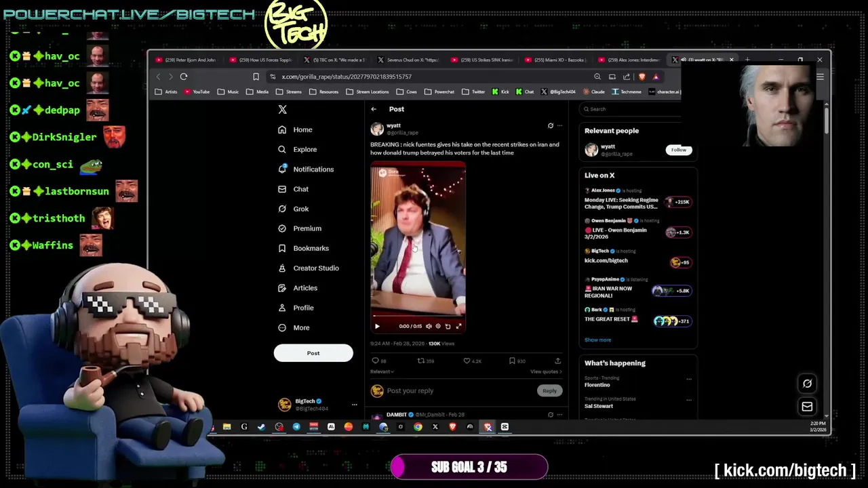Click the browser address bar URL
868x488 pixels.
pos(347,77)
